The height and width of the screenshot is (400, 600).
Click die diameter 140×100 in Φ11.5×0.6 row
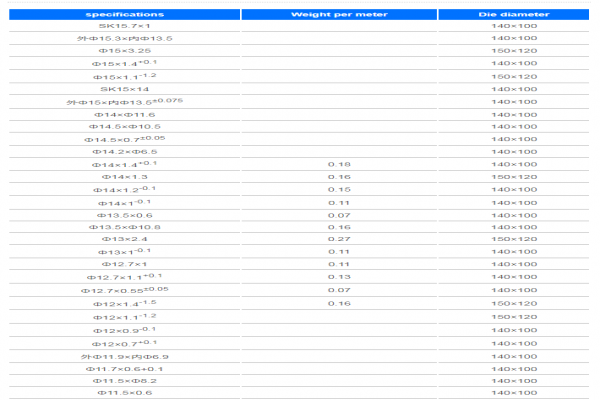coord(514,393)
